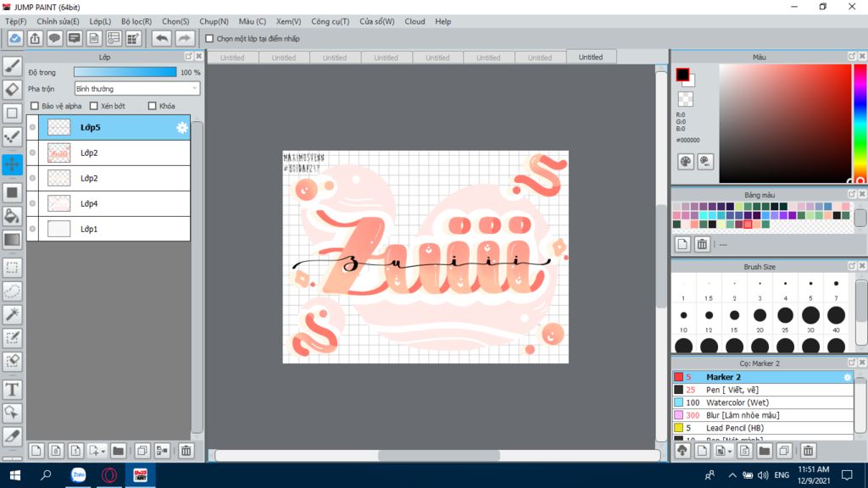Select the rectangular Selection tool
868x488 pixels.
point(12,267)
